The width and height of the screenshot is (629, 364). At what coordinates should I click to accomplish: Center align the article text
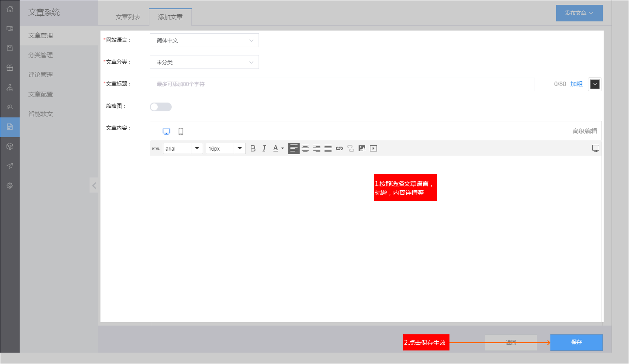305,148
